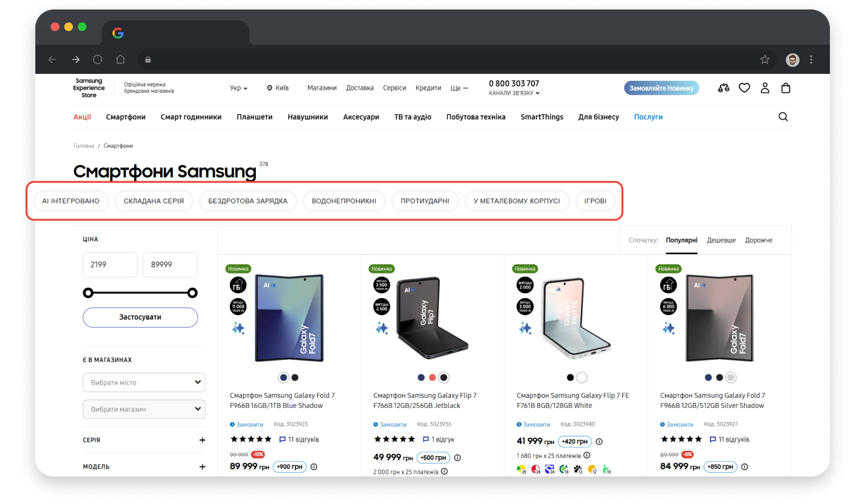Open the Galaxy Flip 7 FE White product image
Screen dimensions: 864x504
[x=576, y=318]
